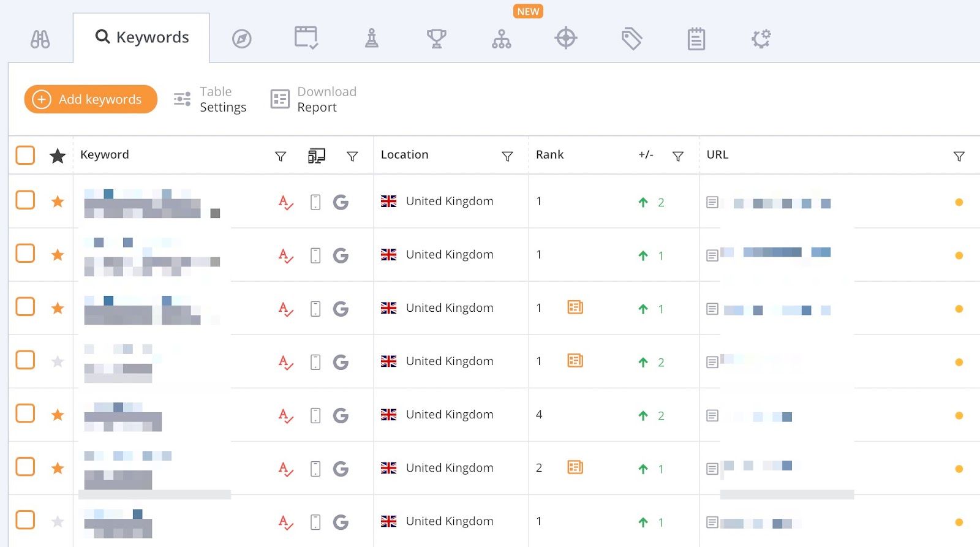Click the page icon in the rank 4 row's URL cell
The image size is (980, 547).
coord(712,415)
